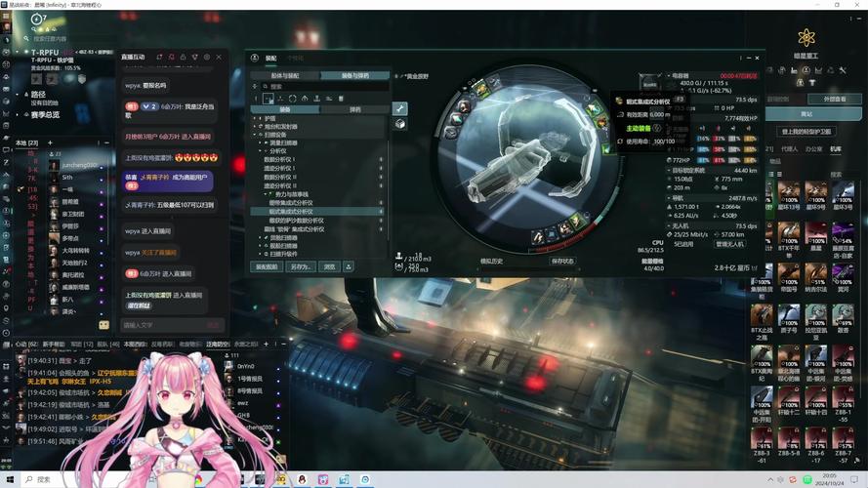
Task: Collapse the 电容器 capacitor stats section
Action: (x=669, y=75)
